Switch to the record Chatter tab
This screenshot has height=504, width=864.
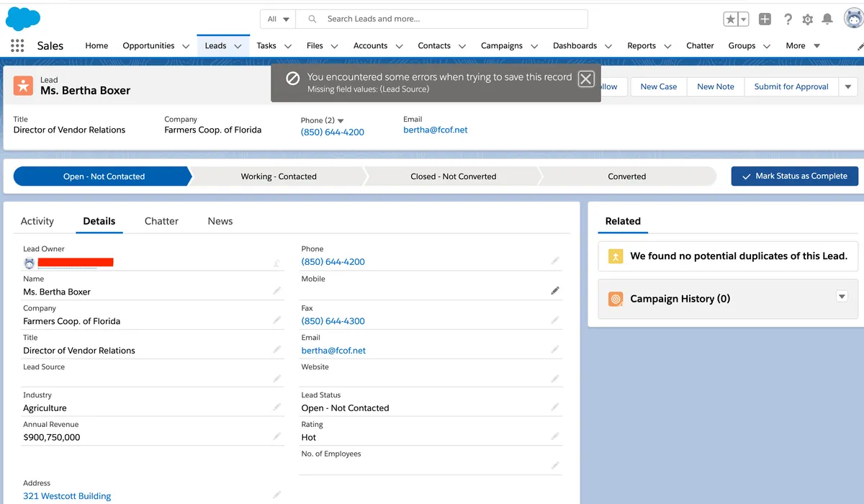coord(161,221)
